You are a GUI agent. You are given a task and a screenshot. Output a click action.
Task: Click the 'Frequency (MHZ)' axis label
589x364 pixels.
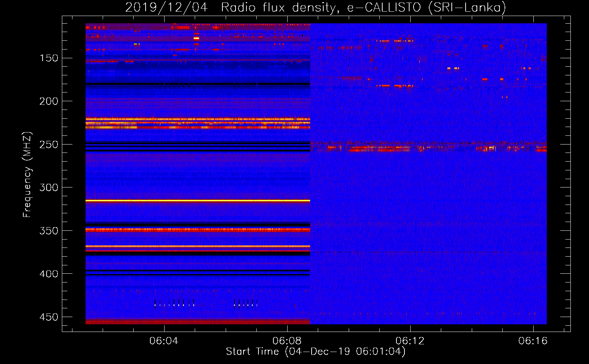[x=27, y=174]
